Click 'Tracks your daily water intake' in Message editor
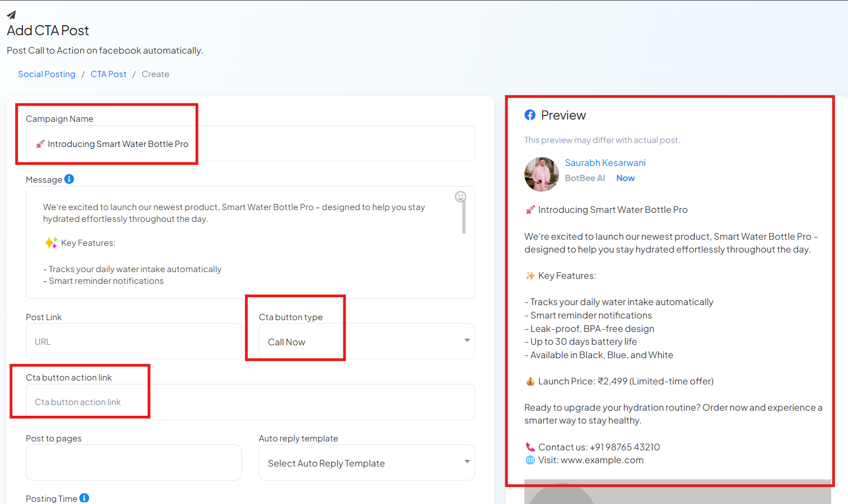 click(132, 269)
